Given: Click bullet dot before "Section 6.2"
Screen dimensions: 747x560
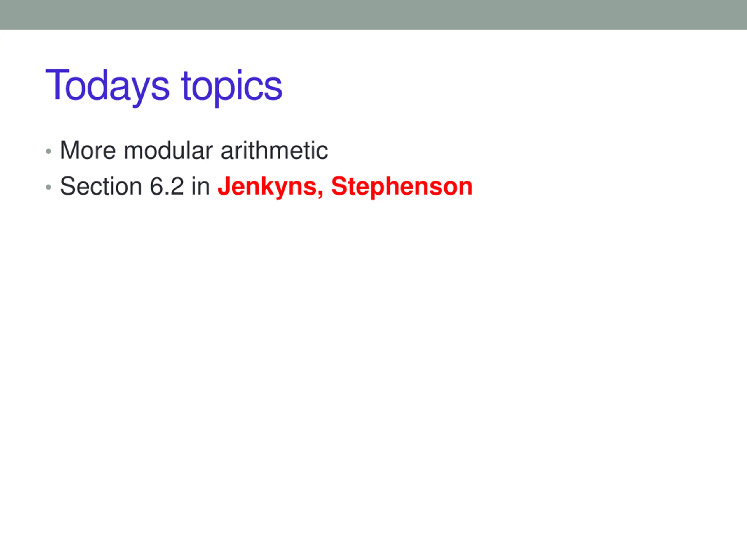Looking at the screenshot, I should (49, 187).
